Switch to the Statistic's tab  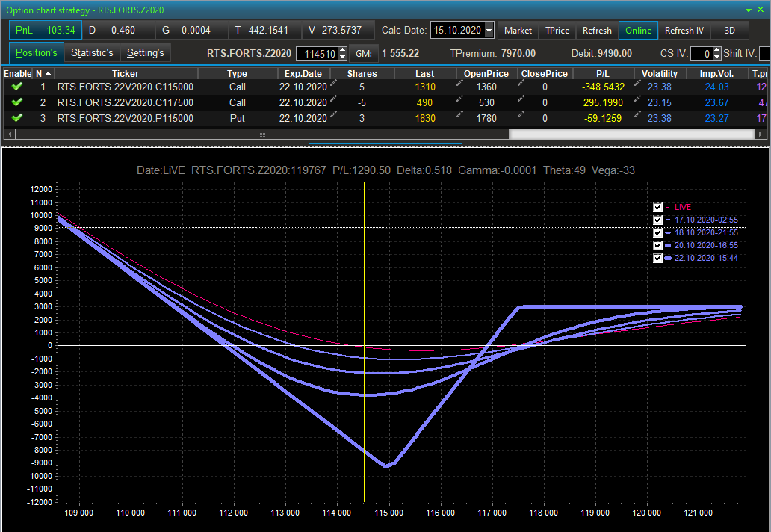[x=92, y=53]
